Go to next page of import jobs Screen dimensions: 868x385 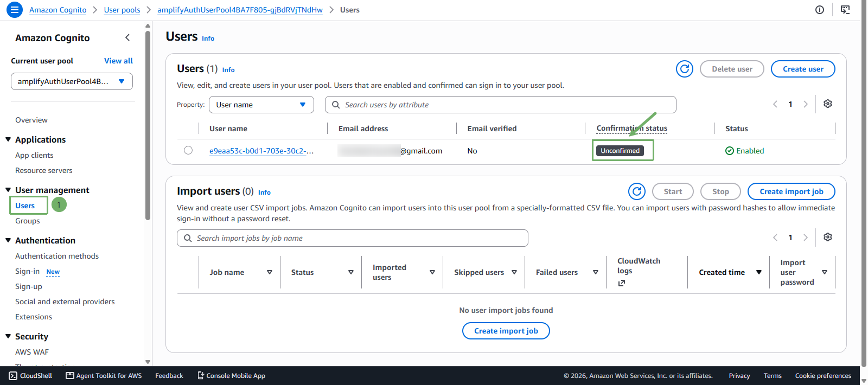[x=806, y=238]
